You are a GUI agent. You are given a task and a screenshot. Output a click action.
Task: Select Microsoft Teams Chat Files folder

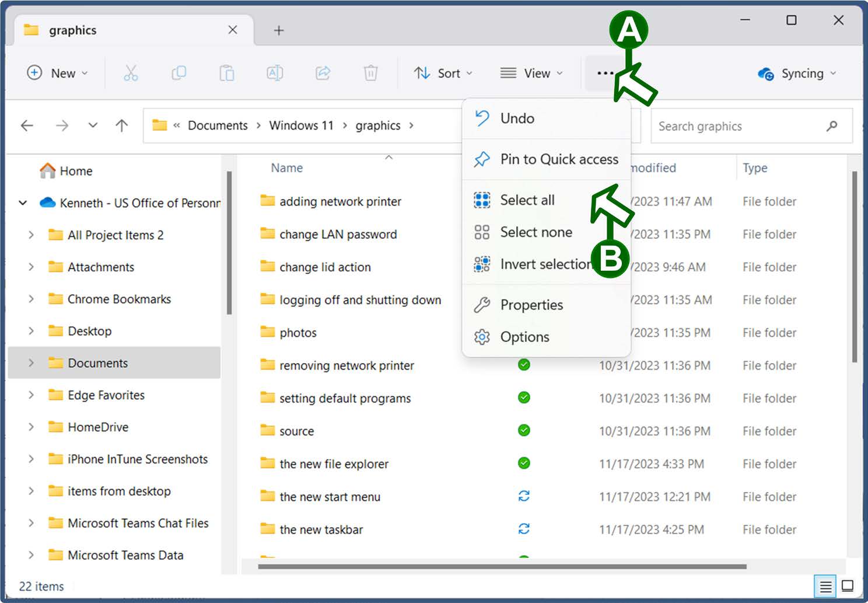(138, 523)
